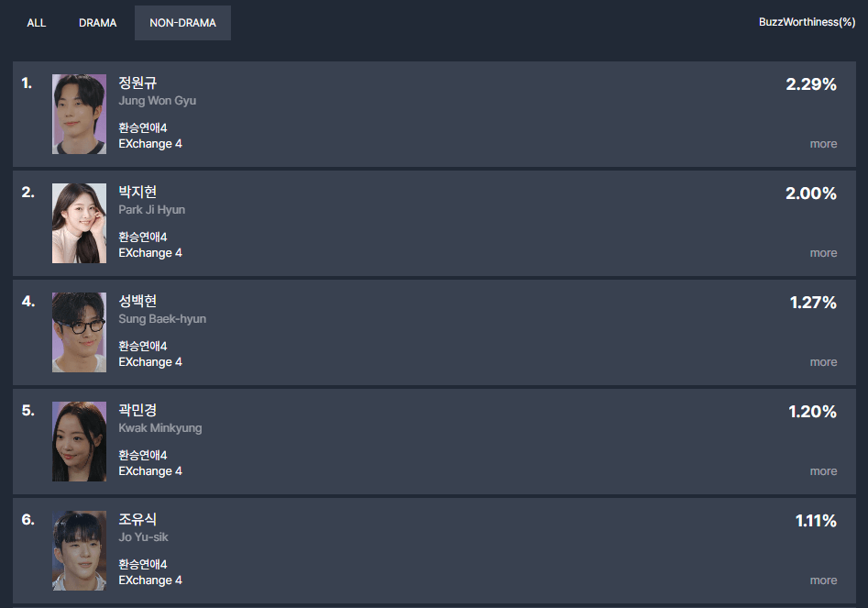Click the 2.29% buzzworthiness score
This screenshot has height=608, width=868.
click(811, 84)
